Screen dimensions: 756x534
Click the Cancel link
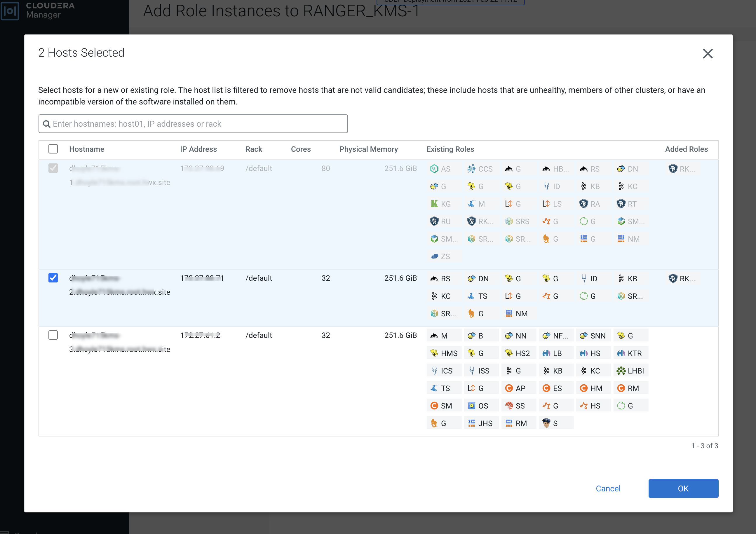click(608, 488)
